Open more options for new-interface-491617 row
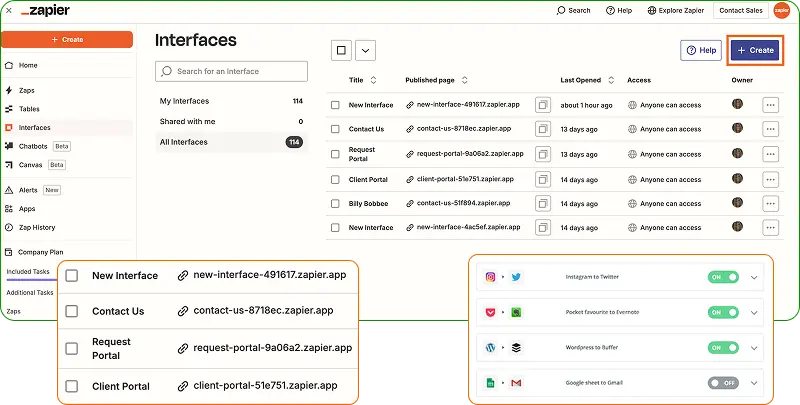The width and height of the screenshot is (800, 405). tap(770, 105)
